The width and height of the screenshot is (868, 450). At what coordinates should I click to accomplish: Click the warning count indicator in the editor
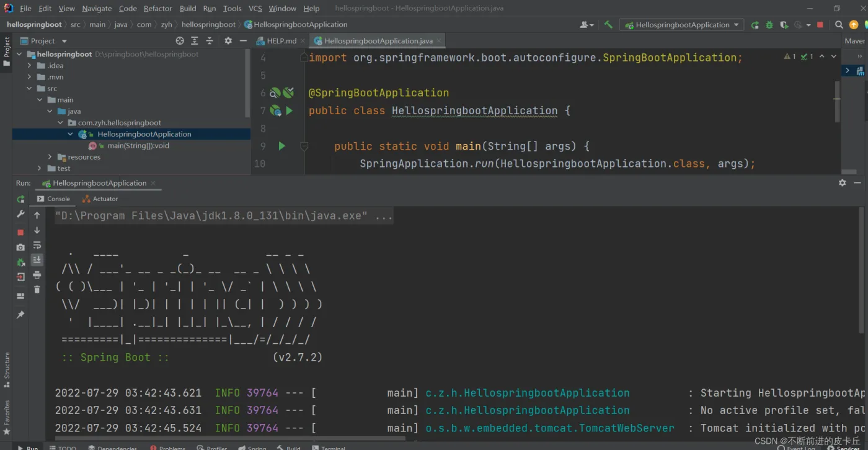pos(790,56)
